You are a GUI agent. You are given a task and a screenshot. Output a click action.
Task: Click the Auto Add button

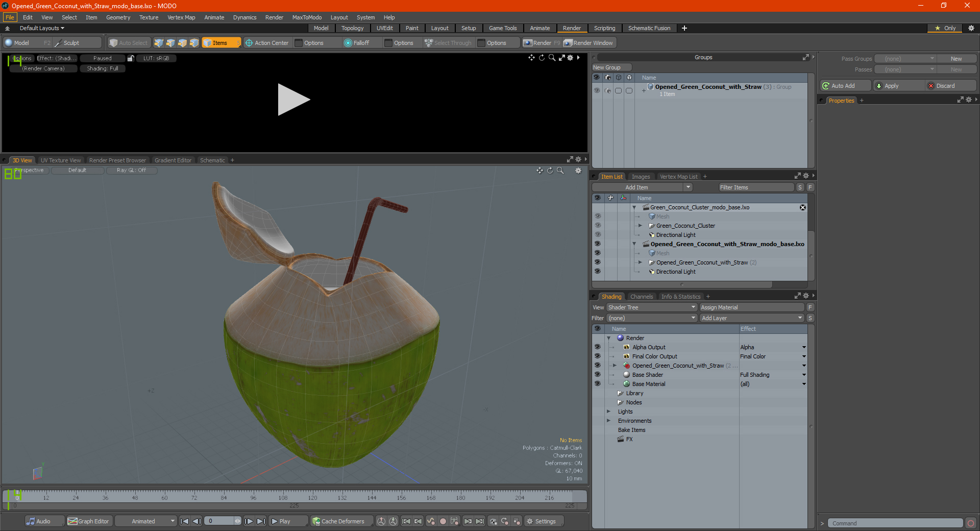point(845,86)
